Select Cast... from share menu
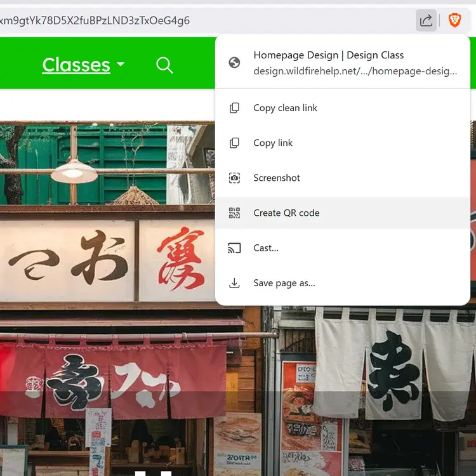Viewport: 476px width, 476px height. tap(343, 248)
